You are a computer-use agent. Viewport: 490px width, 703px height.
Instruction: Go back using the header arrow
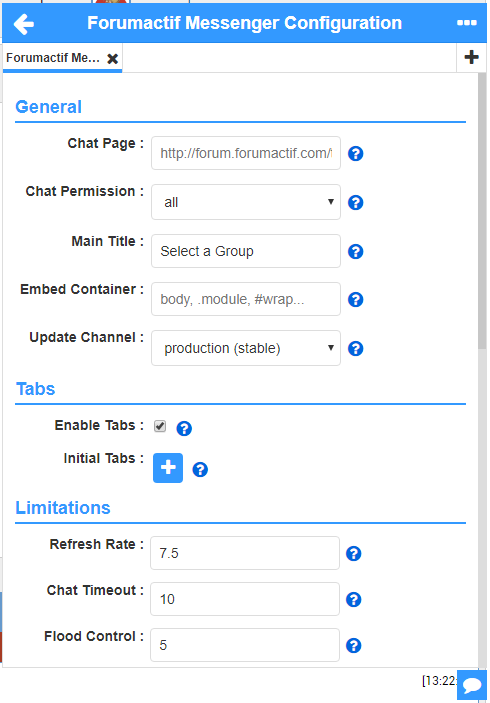pyautogui.click(x=24, y=24)
